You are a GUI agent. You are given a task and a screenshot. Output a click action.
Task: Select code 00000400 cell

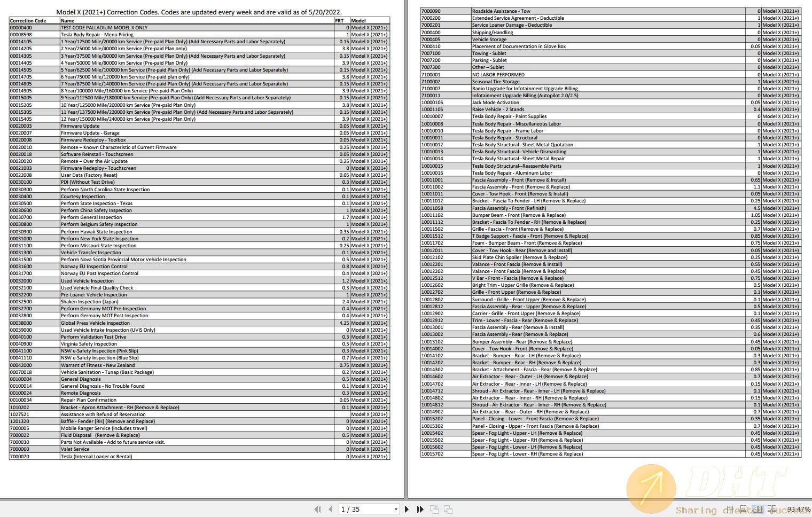tap(34, 27)
